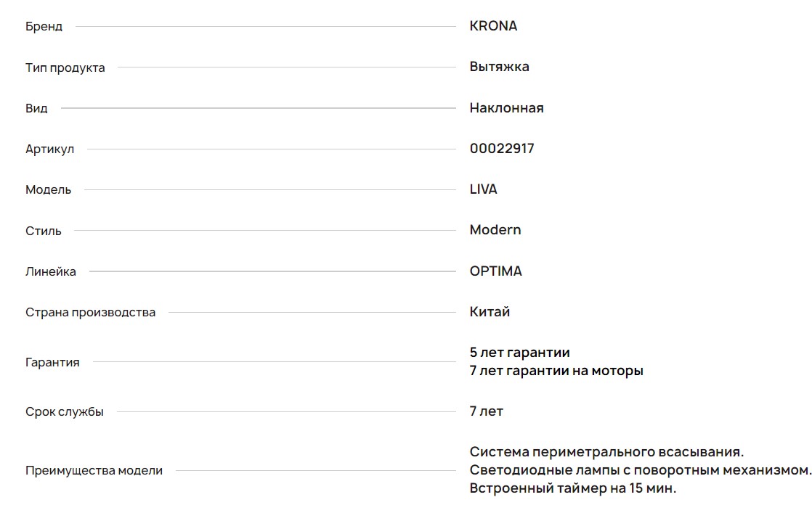This screenshot has height=513, width=812.
Task: Click the "Наклонная" type value
Action: (506, 108)
